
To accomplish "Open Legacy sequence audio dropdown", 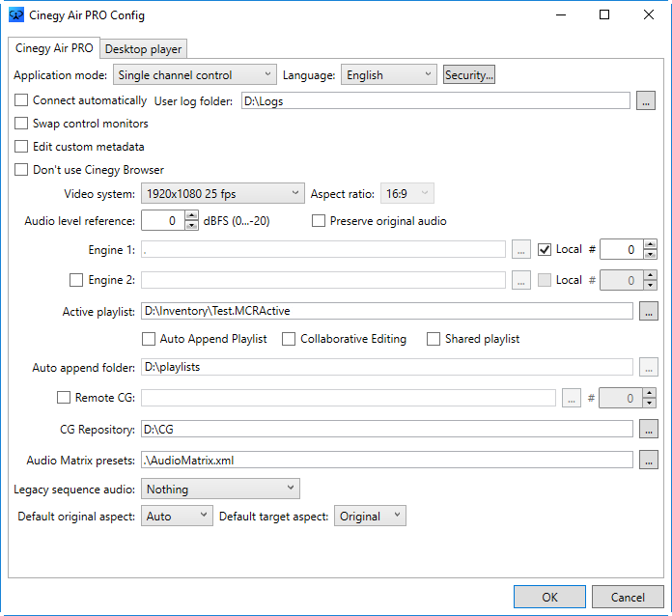I will pos(220,490).
